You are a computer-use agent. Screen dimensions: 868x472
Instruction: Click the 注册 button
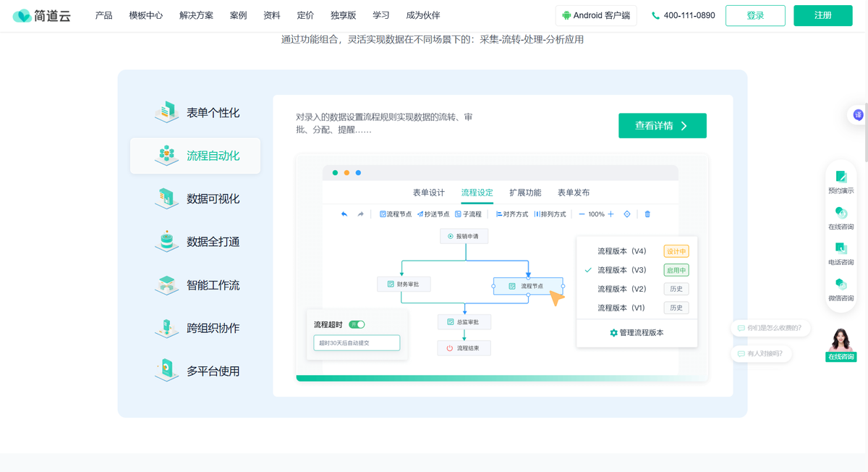coord(822,15)
